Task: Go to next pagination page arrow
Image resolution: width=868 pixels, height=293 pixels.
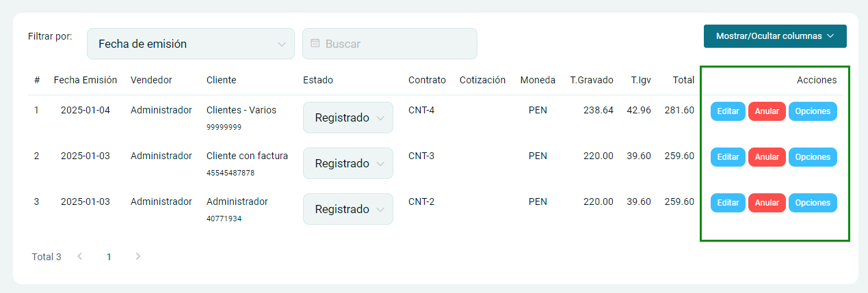Action: point(138,257)
